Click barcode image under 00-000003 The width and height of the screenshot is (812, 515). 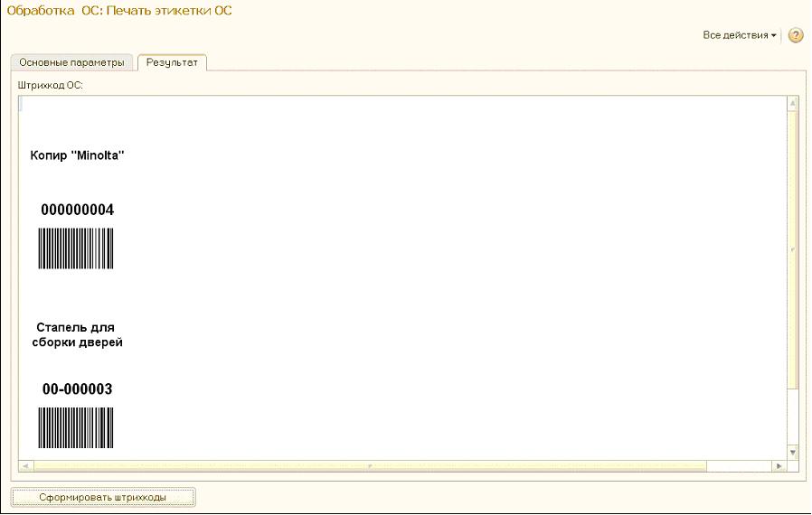pyautogui.click(x=76, y=427)
